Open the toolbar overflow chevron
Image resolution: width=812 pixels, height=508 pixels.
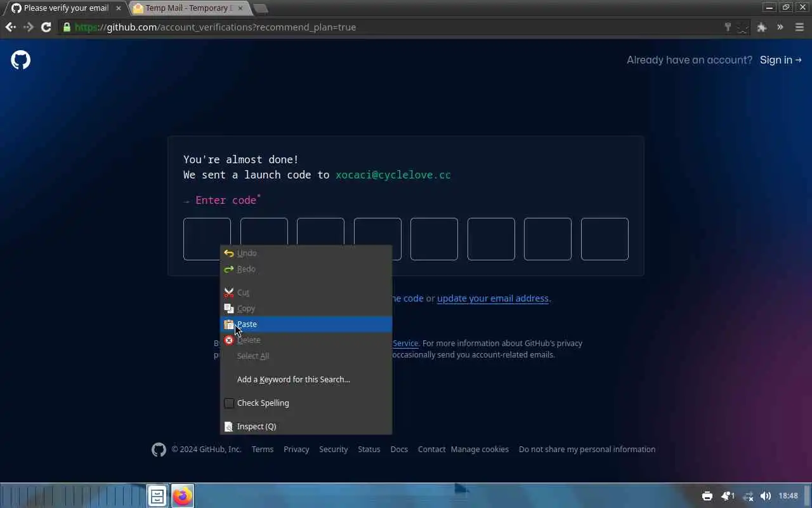(x=780, y=27)
